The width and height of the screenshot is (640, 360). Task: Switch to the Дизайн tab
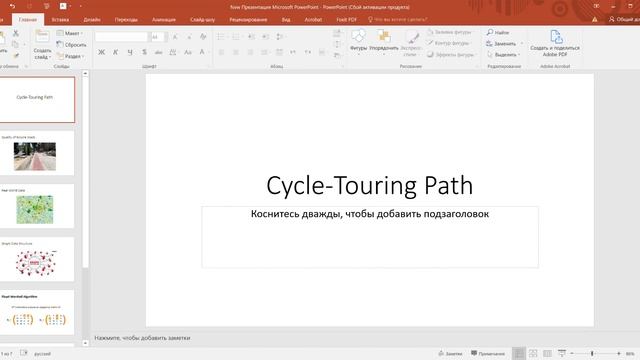[x=92, y=19]
